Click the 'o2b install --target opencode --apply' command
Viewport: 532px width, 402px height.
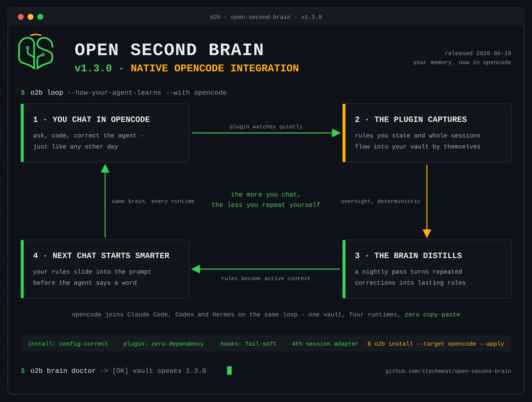click(x=436, y=344)
